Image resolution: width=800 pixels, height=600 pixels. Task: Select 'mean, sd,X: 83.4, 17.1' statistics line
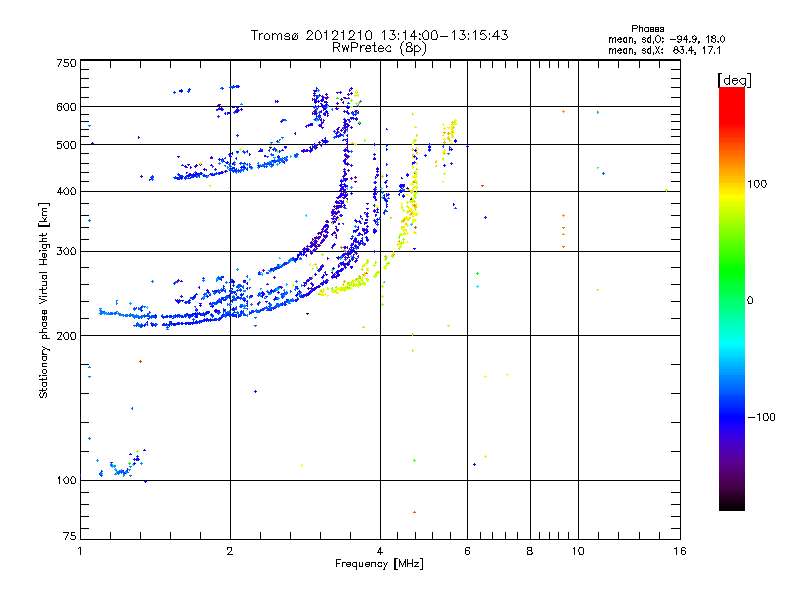coord(664,50)
